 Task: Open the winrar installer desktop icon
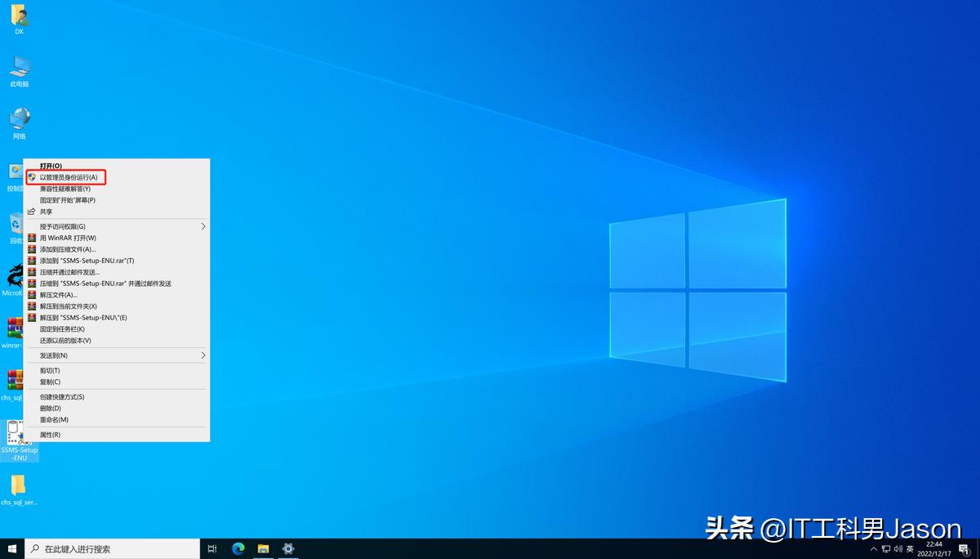tap(12, 331)
